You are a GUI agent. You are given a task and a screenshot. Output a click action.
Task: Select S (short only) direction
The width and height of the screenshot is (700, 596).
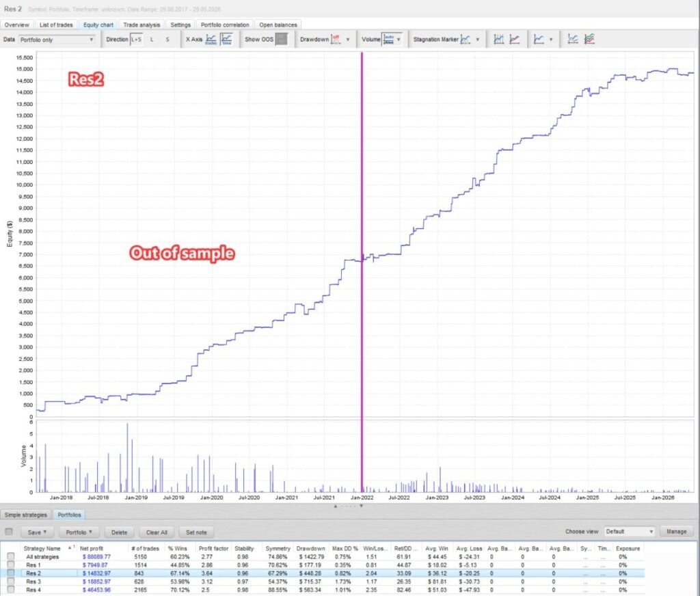167,40
